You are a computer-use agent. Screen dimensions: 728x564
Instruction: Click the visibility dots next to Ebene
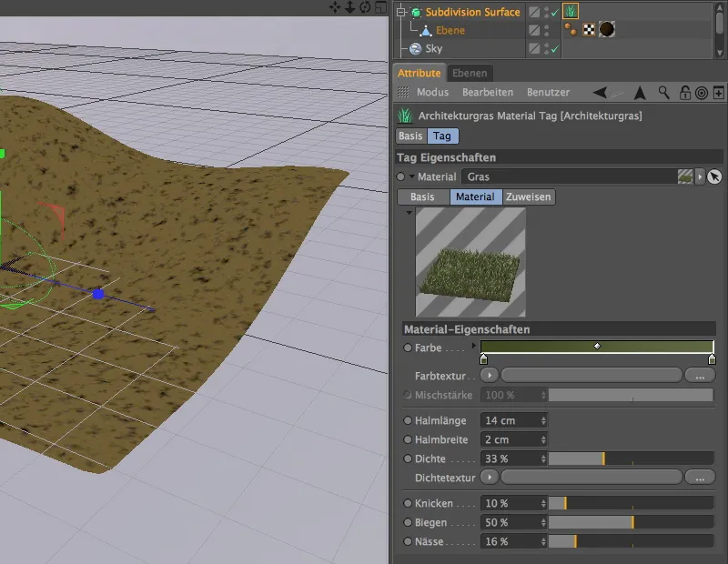coord(545,30)
